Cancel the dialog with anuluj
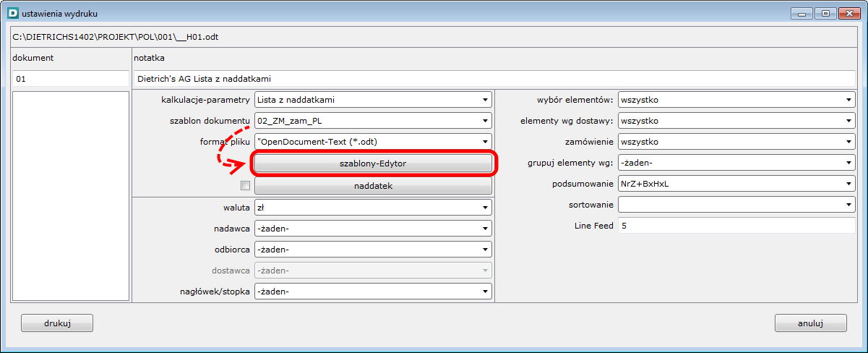Viewport: 868px width, 353px height. coord(810,323)
